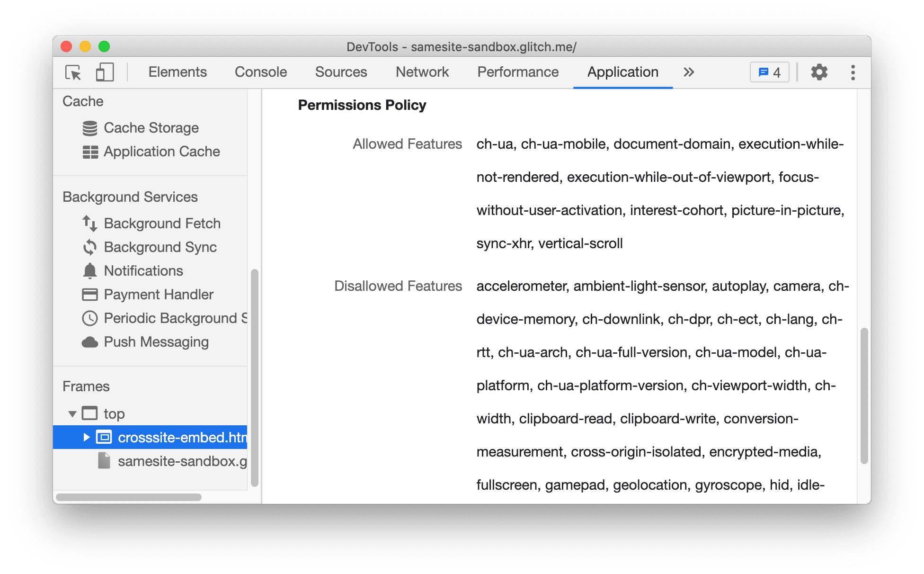Click the Notifications sidebar item
The width and height of the screenshot is (924, 574).
coord(142,270)
